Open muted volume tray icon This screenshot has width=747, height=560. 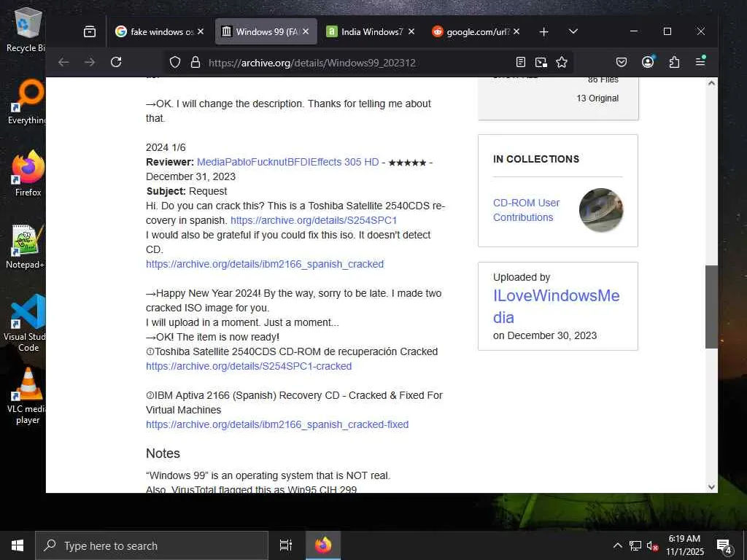pos(652,545)
